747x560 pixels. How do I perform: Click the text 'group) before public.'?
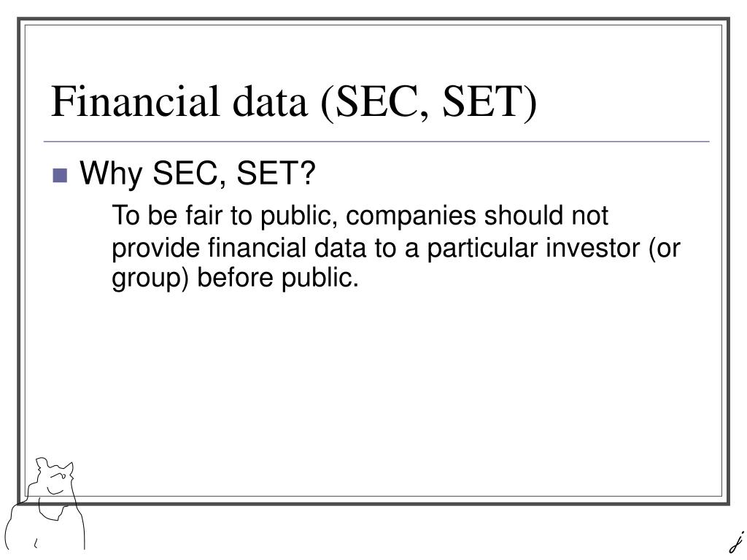(x=235, y=279)
